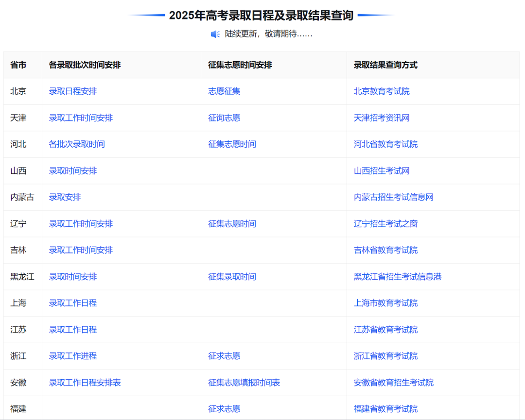The width and height of the screenshot is (525, 420).
Task: Open 安徽 录取工作日程安排表
Action: pyautogui.click(x=84, y=383)
